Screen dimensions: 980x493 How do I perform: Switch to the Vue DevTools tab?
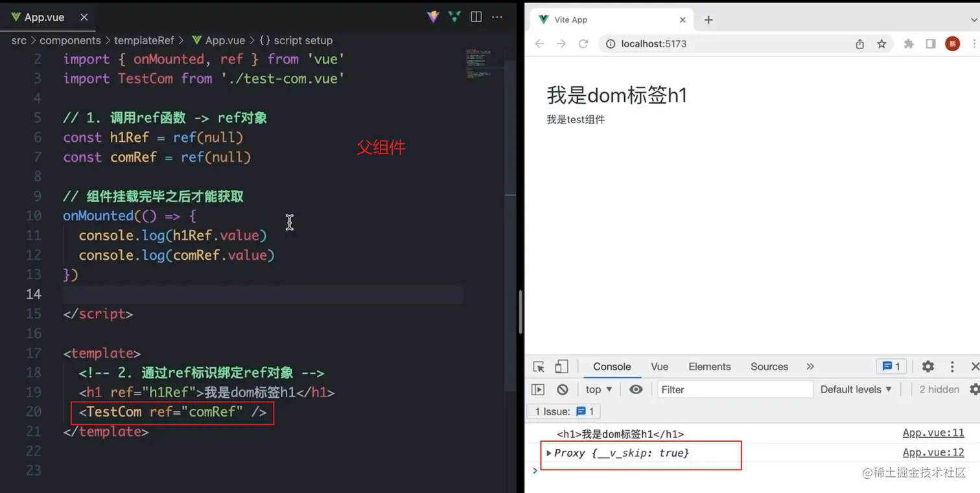tap(660, 367)
